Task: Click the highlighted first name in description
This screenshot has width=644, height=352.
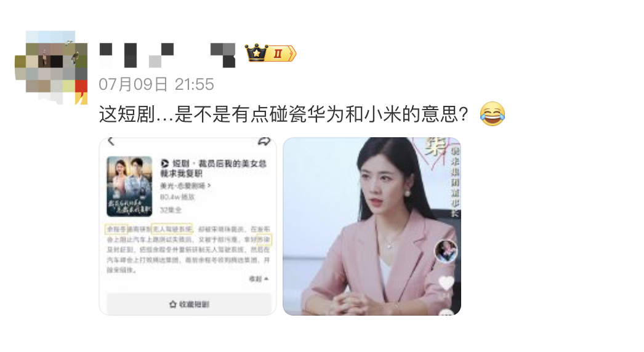Action: click(x=116, y=229)
